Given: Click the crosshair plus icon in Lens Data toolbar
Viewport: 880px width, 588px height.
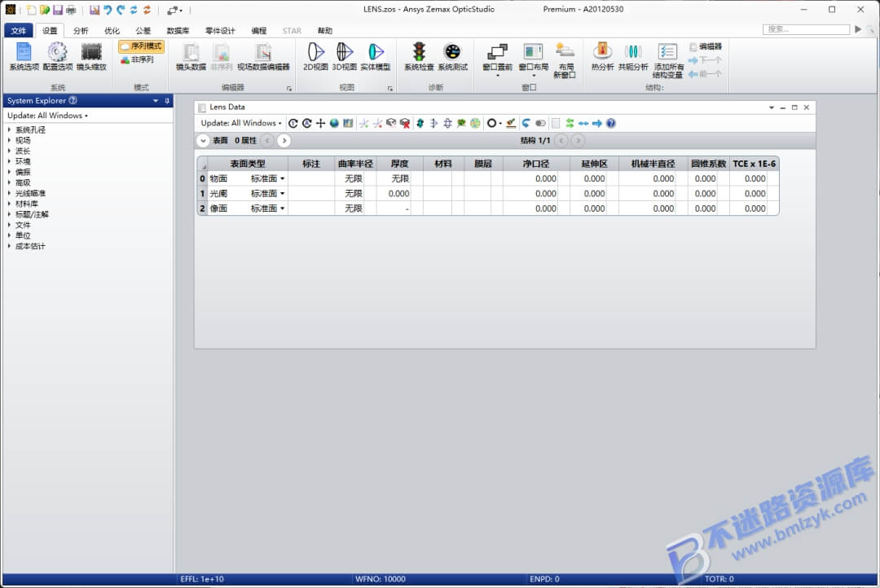Looking at the screenshot, I should 320,123.
